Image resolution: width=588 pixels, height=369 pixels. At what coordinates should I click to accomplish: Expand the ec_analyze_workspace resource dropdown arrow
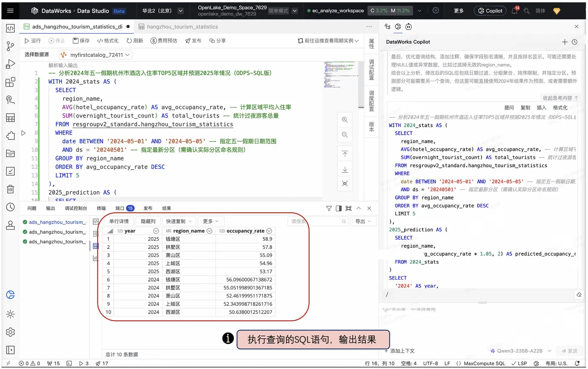click(419, 11)
